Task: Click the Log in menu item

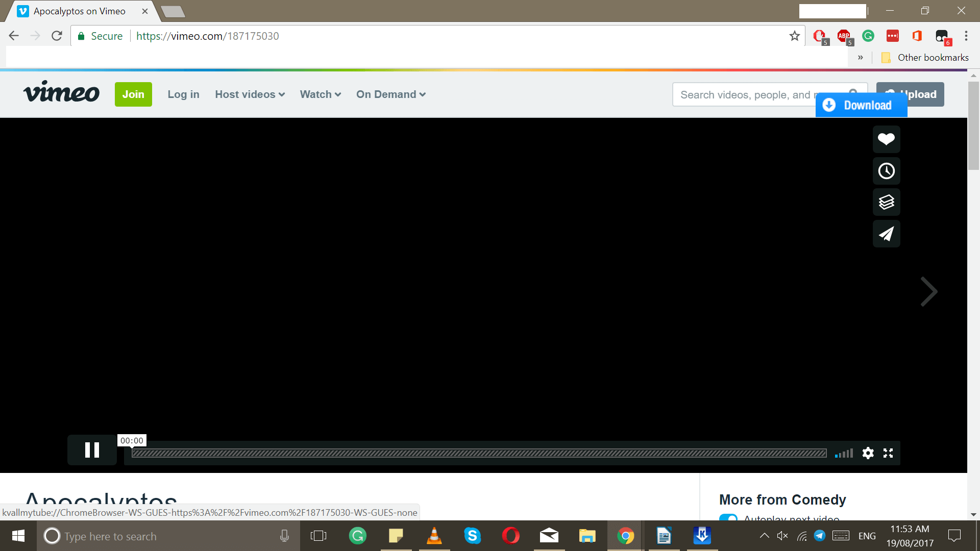Action: pos(183,94)
